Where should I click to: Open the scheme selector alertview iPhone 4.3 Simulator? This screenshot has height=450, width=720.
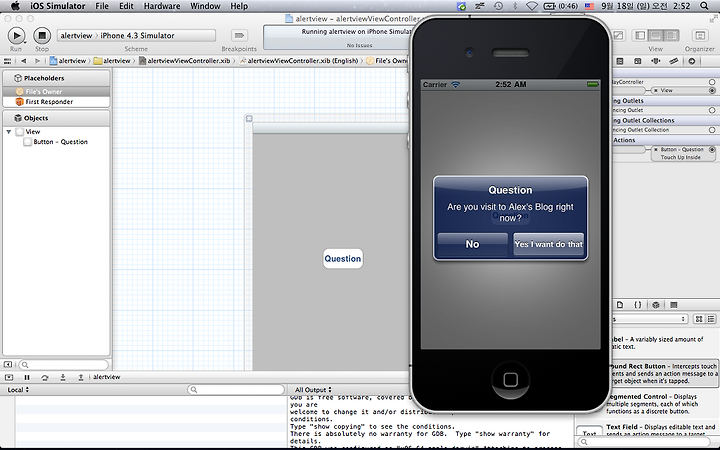coord(136,35)
